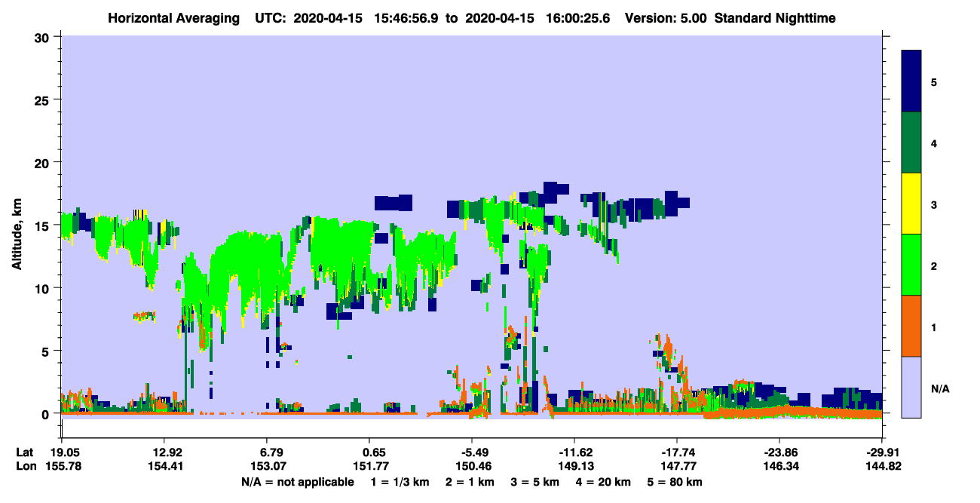Click latitude value -17.74
This screenshot has width=980, height=503.
[x=677, y=452]
